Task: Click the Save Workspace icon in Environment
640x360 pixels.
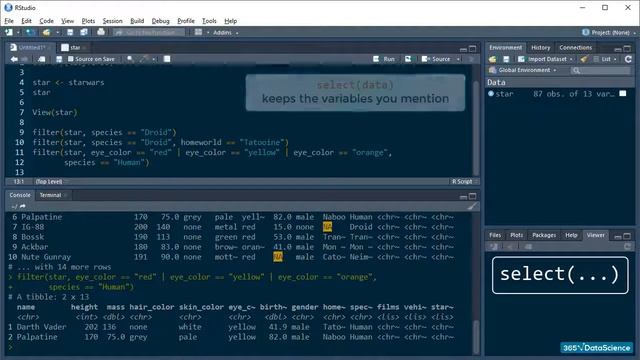Action: 506,59
